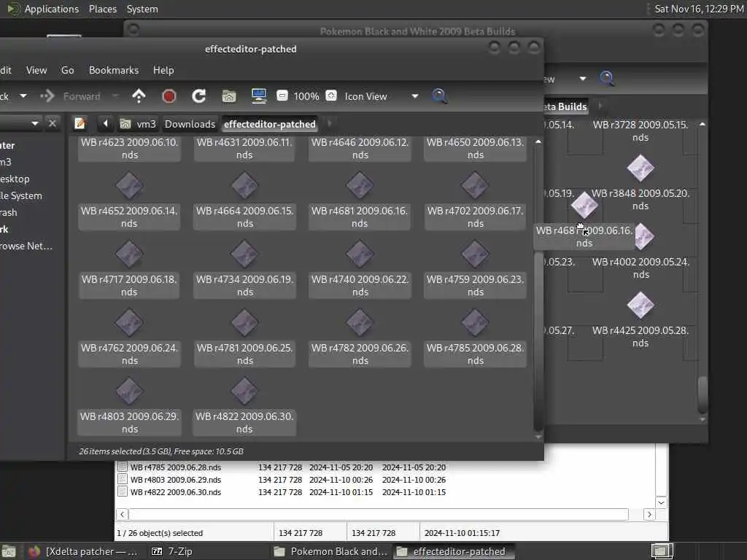Click the left path-bar scroll arrow
This screenshot has height=560, width=747.
[105, 124]
